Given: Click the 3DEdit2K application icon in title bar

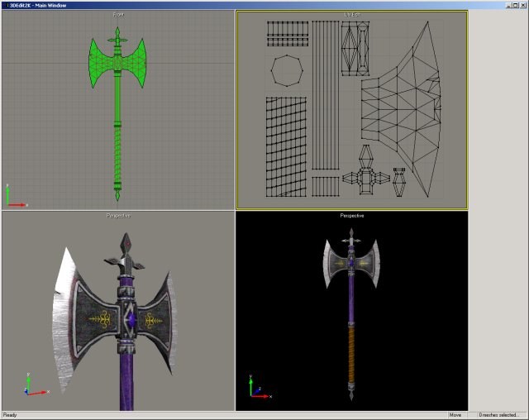Looking at the screenshot, I should pyautogui.click(x=7, y=5).
